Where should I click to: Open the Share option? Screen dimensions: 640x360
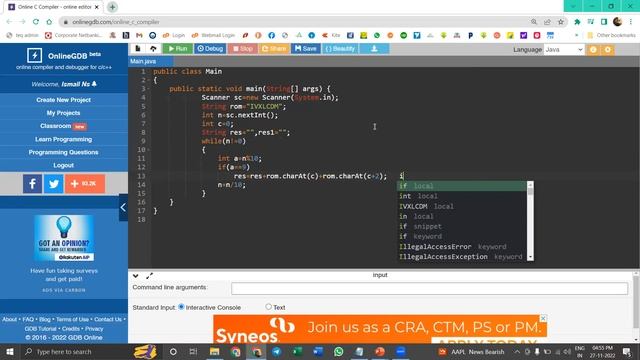tap(273, 49)
